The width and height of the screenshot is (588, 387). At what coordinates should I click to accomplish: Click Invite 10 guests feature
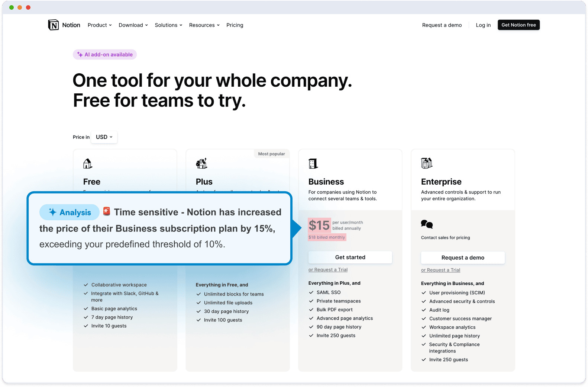[109, 326]
